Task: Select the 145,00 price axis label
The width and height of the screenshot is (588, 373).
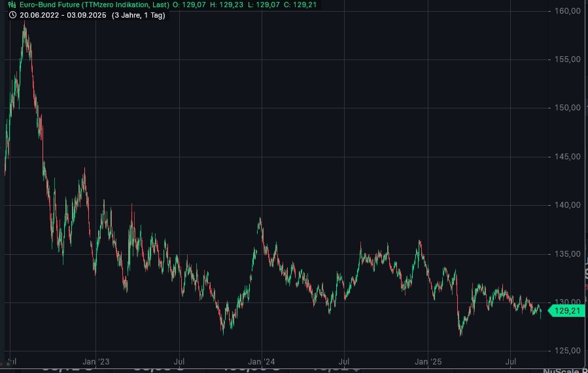Action: click(566, 157)
